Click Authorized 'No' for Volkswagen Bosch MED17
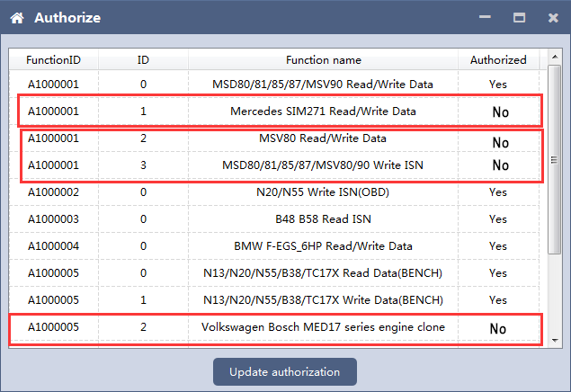 [x=498, y=329]
